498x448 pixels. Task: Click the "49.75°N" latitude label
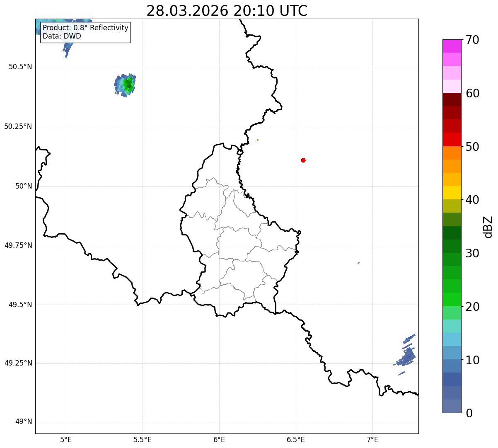tap(18, 245)
